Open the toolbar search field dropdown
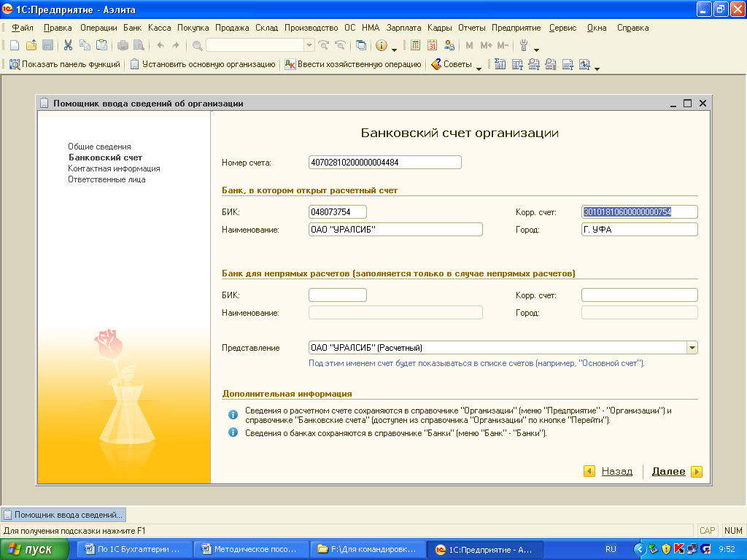This screenshot has width=747, height=560. click(309, 45)
